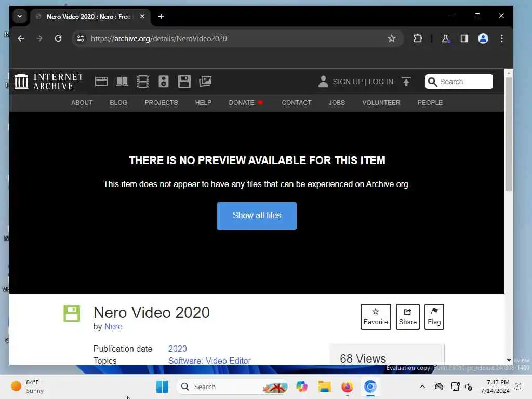Image resolution: width=532 pixels, height=399 pixels.
Task: Open the ABOUT menu item
Action: [x=82, y=103]
